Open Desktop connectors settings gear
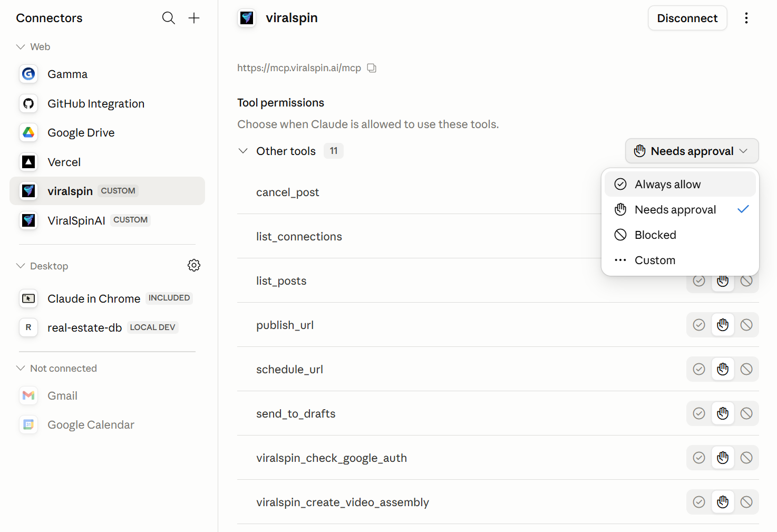The image size is (777, 532). pyautogui.click(x=194, y=265)
